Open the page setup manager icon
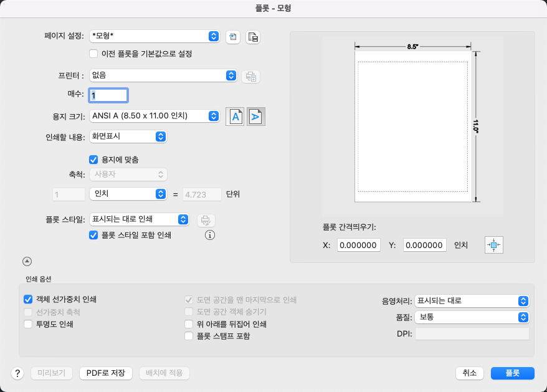The image size is (547, 392). point(253,37)
